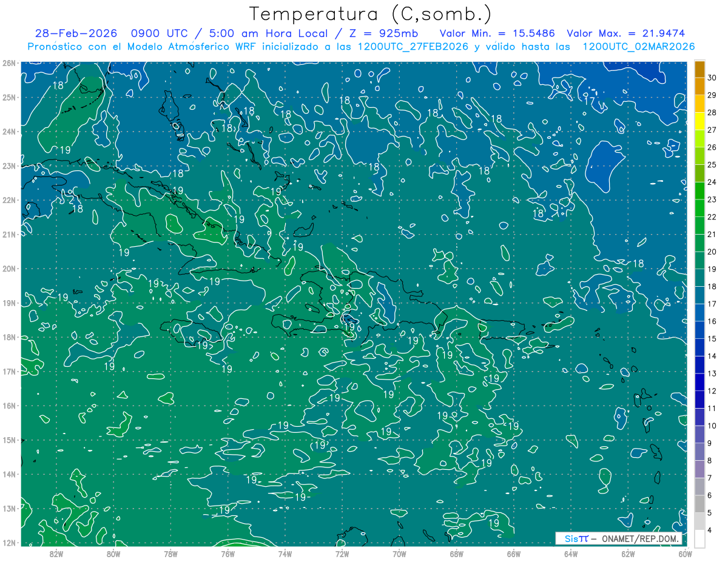Click the '18N' latitude label
The image size is (728, 562).
click(10, 337)
